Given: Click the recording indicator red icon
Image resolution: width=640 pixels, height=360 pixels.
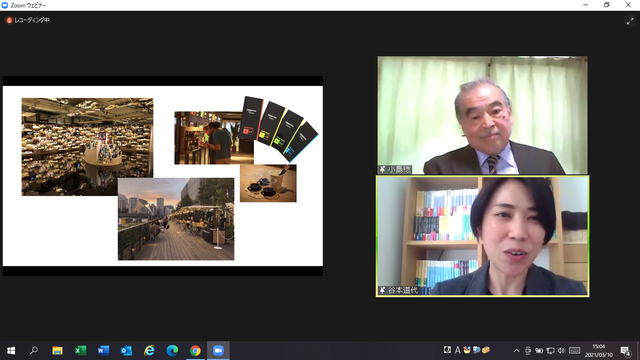Looking at the screenshot, I should [9, 20].
